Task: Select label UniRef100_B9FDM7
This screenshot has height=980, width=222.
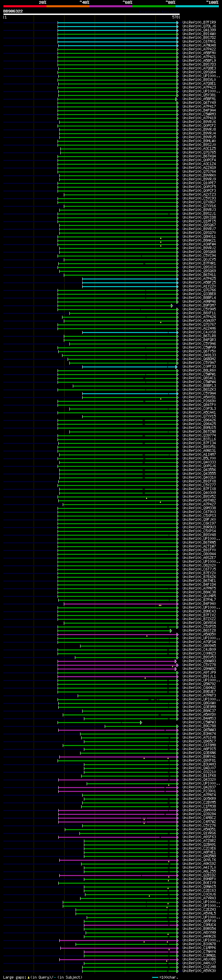Action: tap(199, 305)
